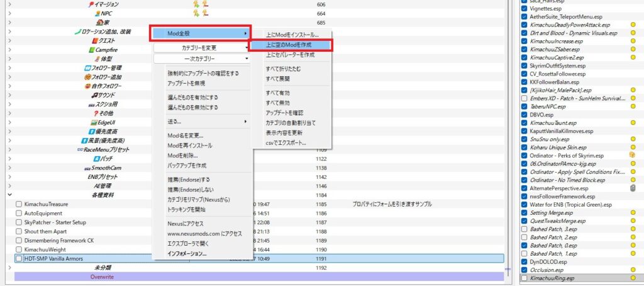Choose Mod名を変更... from context menu
644x286 pixels.
click(x=185, y=135)
